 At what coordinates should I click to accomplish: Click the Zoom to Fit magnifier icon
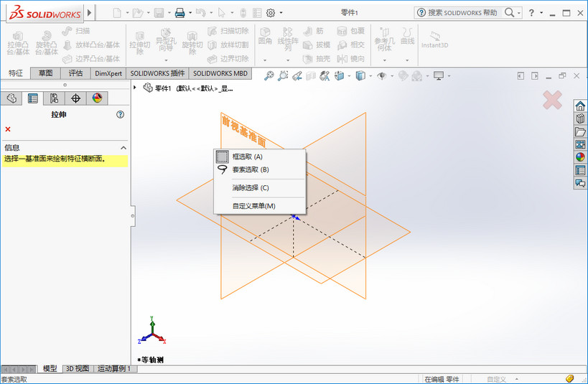(269, 75)
